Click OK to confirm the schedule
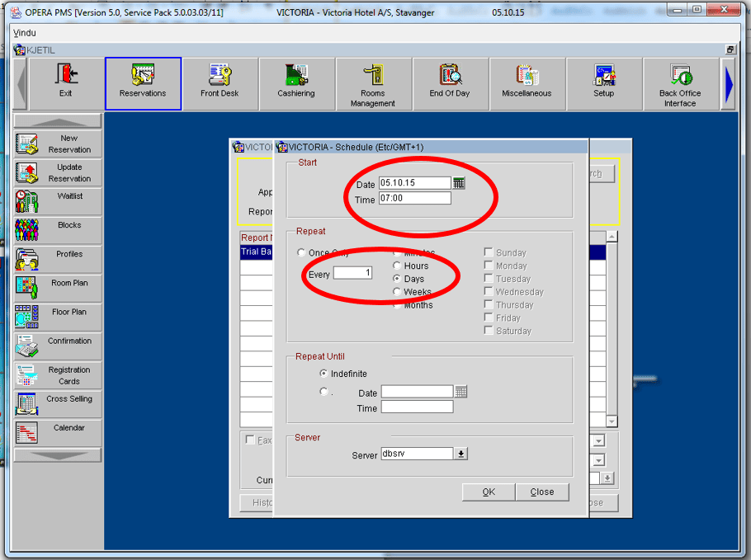The height and width of the screenshot is (560, 751). coord(489,492)
